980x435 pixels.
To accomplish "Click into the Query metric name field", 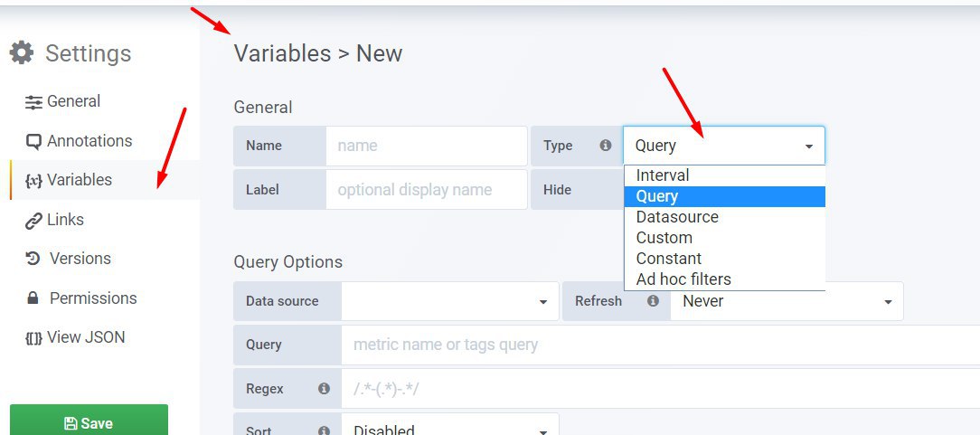I will pos(661,345).
